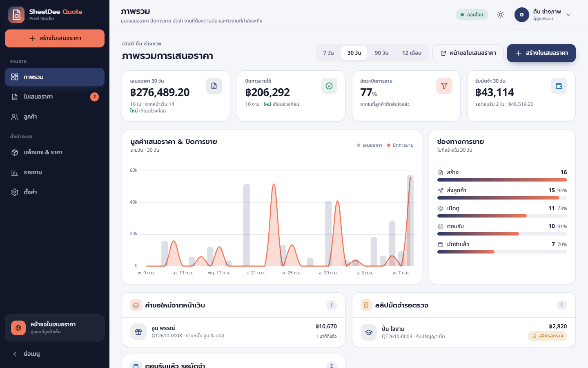The width and height of the screenshot is (588, 368).
Task: Click the ออนไลน์ status indicator
Action: (x=472, y=15)
